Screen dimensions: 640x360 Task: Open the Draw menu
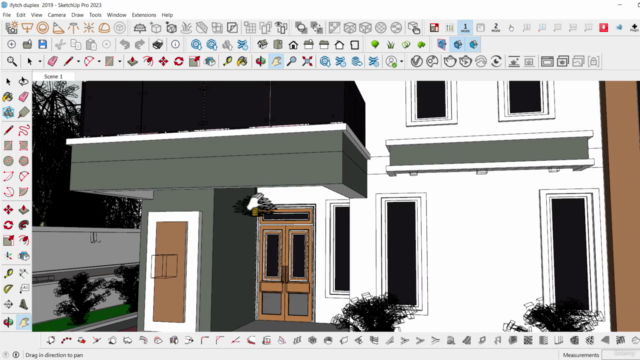coord(78,15)
